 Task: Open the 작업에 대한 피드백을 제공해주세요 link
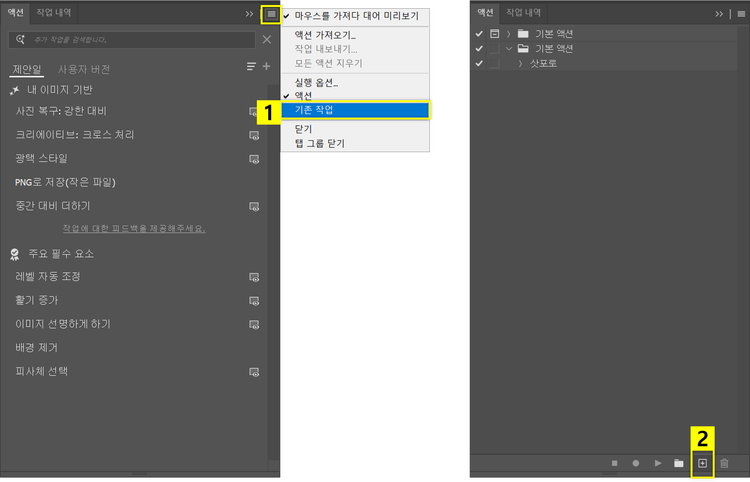point(134,229)
